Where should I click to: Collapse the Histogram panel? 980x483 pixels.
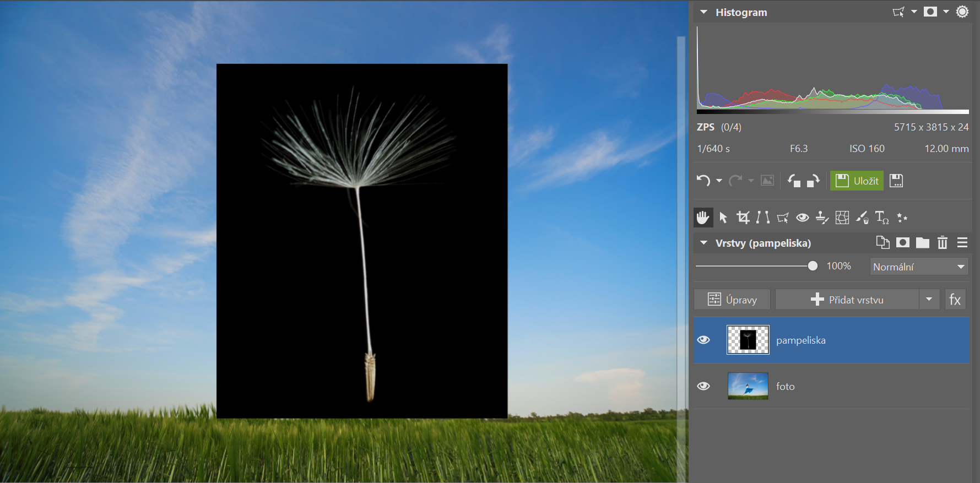click(703, 12)
